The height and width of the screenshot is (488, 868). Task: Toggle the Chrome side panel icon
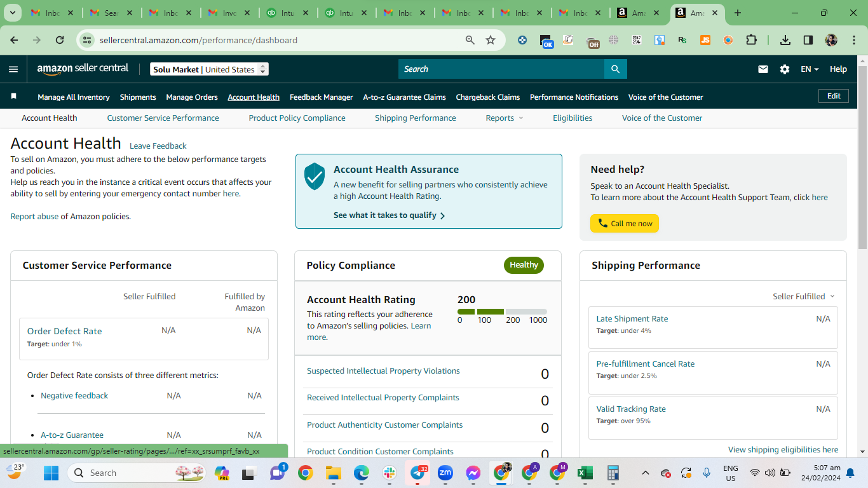(808, 40)
